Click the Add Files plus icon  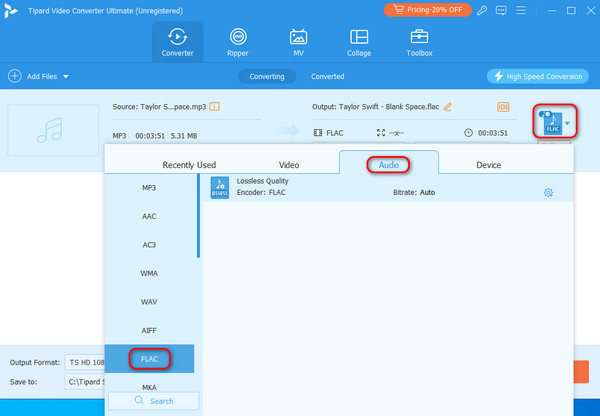pyautogui.click(x=15, y=76)
